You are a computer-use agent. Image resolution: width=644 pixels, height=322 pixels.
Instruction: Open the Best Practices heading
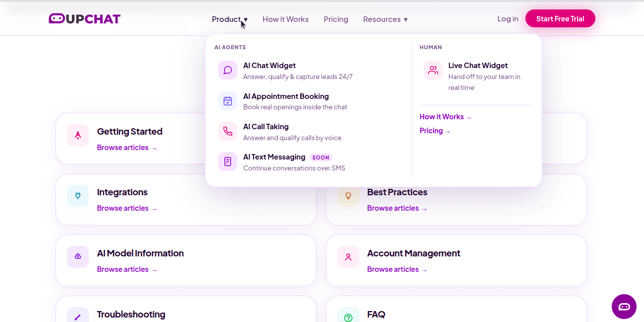point(397,192)
